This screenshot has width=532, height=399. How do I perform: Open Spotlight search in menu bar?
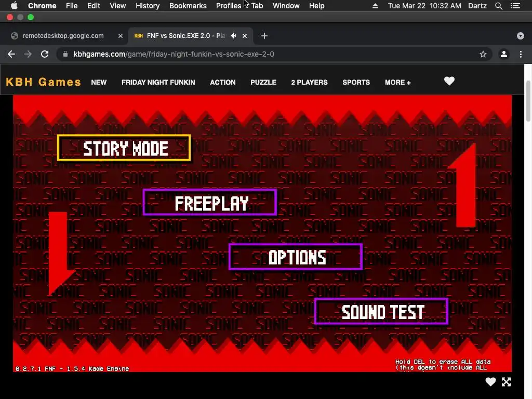pos(498,6)
